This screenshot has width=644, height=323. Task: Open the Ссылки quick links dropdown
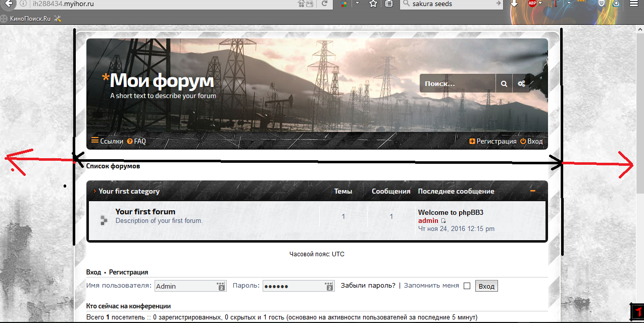point(107,141)
